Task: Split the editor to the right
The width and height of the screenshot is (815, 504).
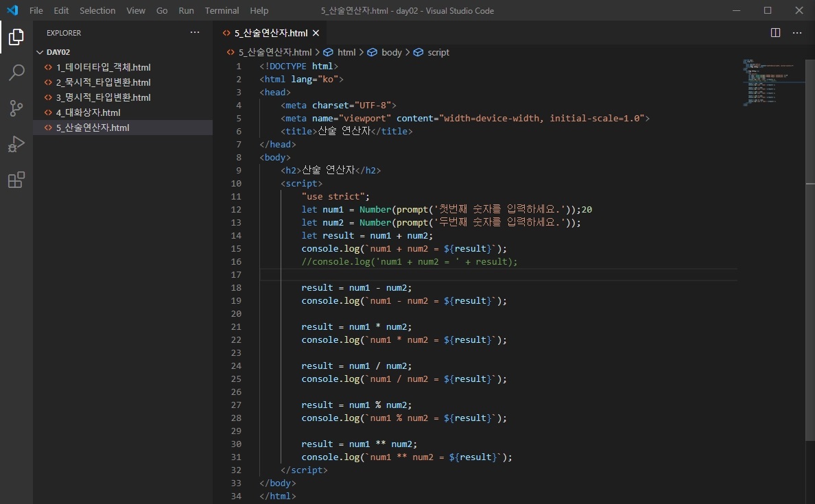Action: [775, 33]
